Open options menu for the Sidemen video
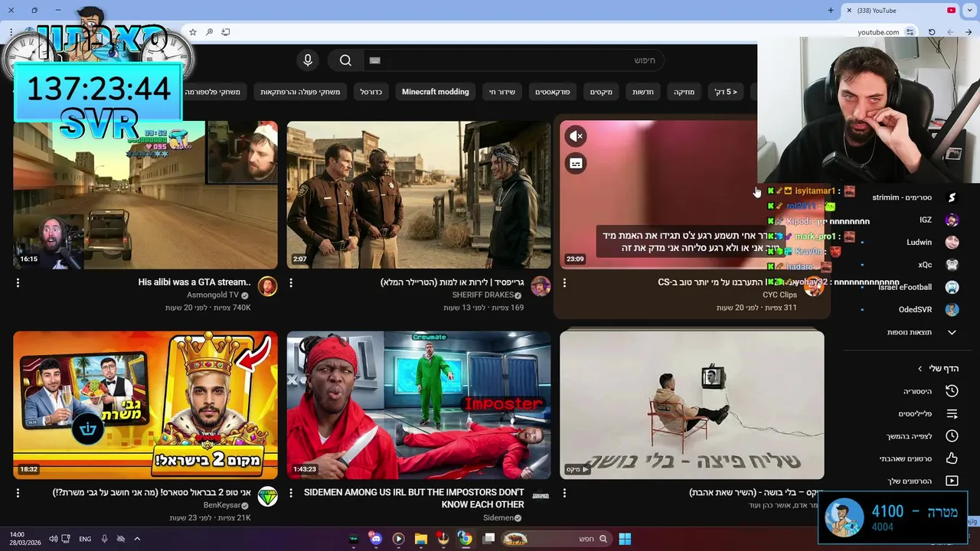 tap(291, 494)
